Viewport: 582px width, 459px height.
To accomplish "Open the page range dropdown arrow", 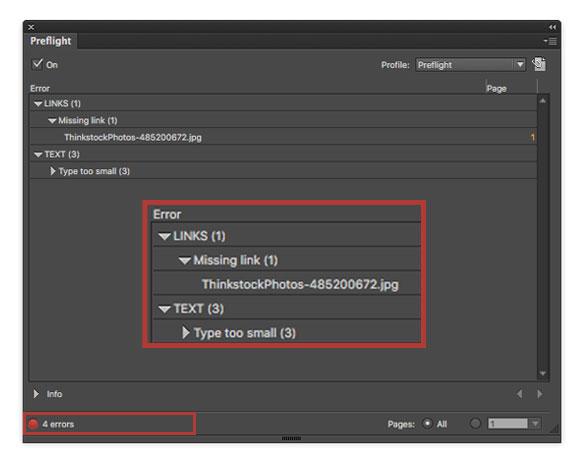I will [535, 423].
